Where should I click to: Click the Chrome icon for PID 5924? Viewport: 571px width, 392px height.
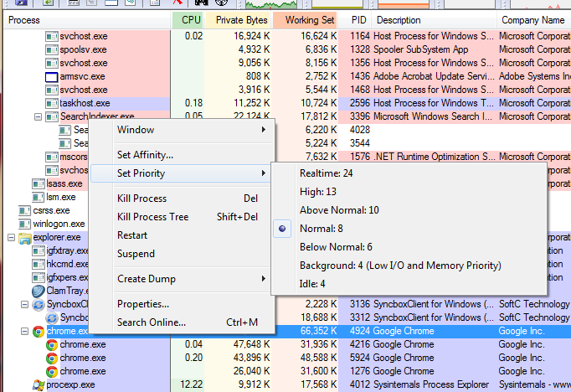point(52,358)
